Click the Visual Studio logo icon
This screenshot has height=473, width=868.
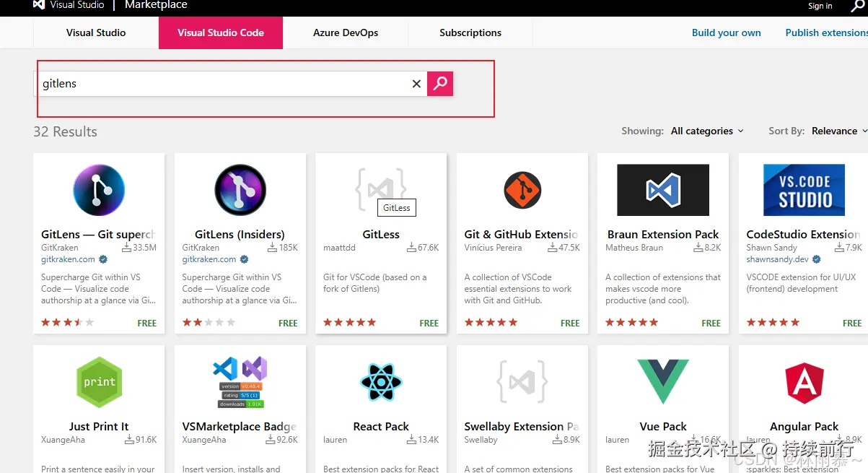(x=39, y=5)
